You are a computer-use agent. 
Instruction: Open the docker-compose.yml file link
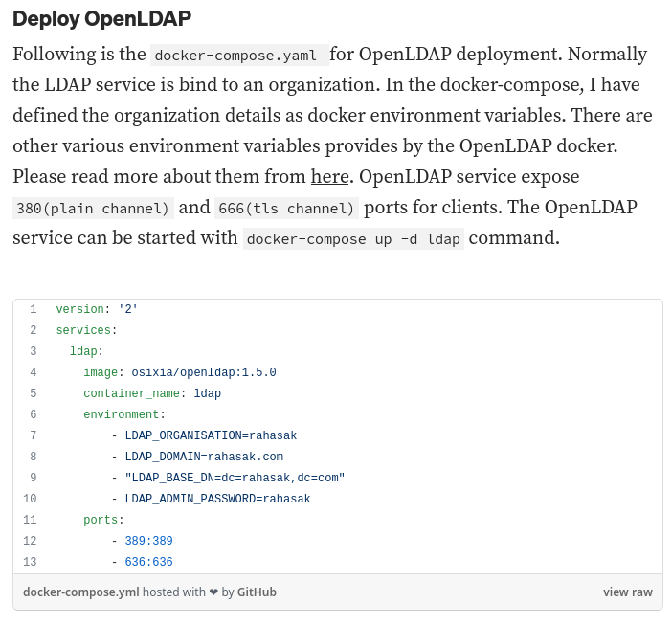tap(81, 592)
